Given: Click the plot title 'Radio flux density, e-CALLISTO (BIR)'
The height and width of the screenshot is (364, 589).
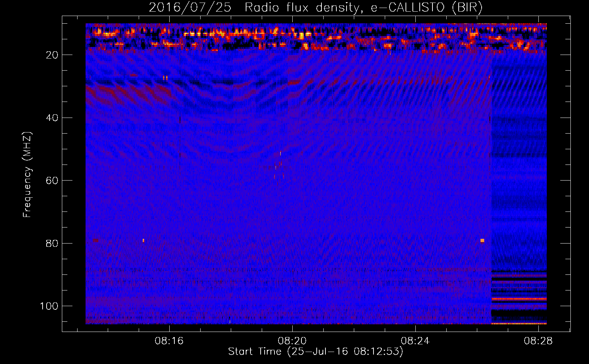Looking at the screenshot, I should click(x=363, y=8).
